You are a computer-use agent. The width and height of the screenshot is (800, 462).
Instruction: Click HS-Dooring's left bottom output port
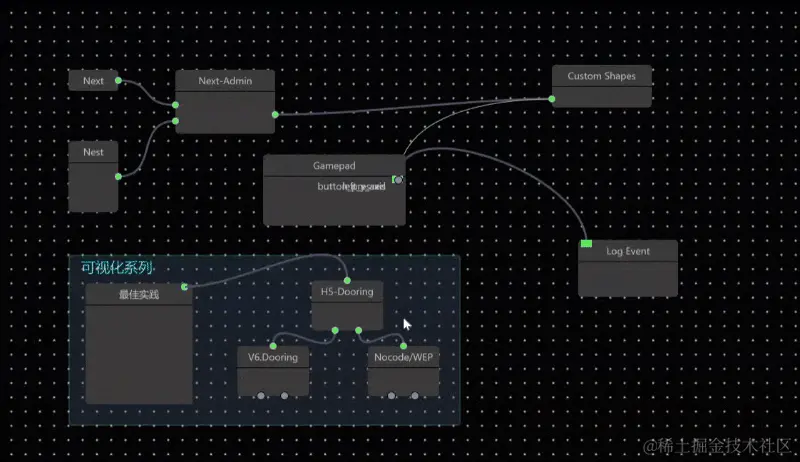tap(335, 330)
